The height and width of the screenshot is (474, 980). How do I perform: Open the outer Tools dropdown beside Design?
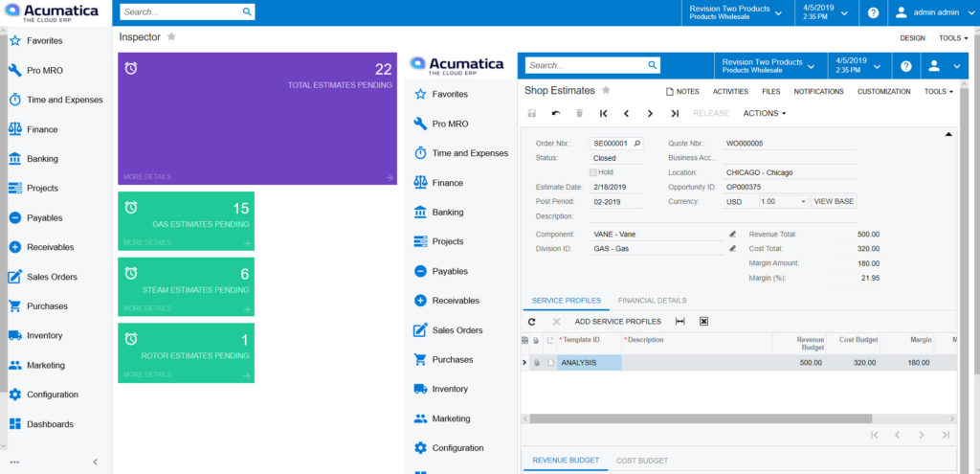click(953, 38)
